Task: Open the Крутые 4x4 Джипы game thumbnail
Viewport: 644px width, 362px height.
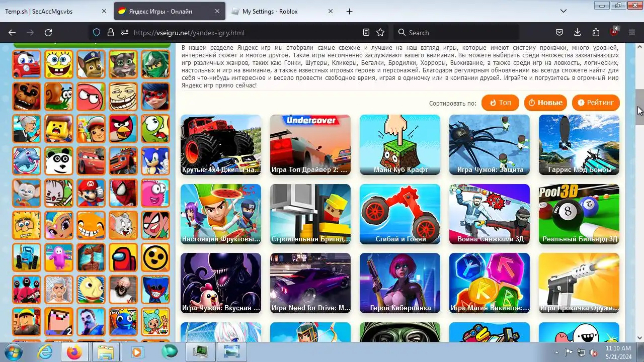Action: click(x=221, y=145)
